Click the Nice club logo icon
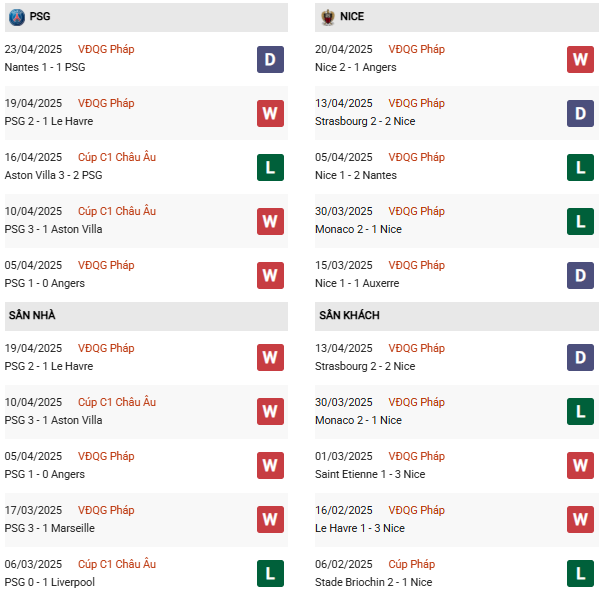The width and height of the screenshot is (600, 595). [327, 17]
